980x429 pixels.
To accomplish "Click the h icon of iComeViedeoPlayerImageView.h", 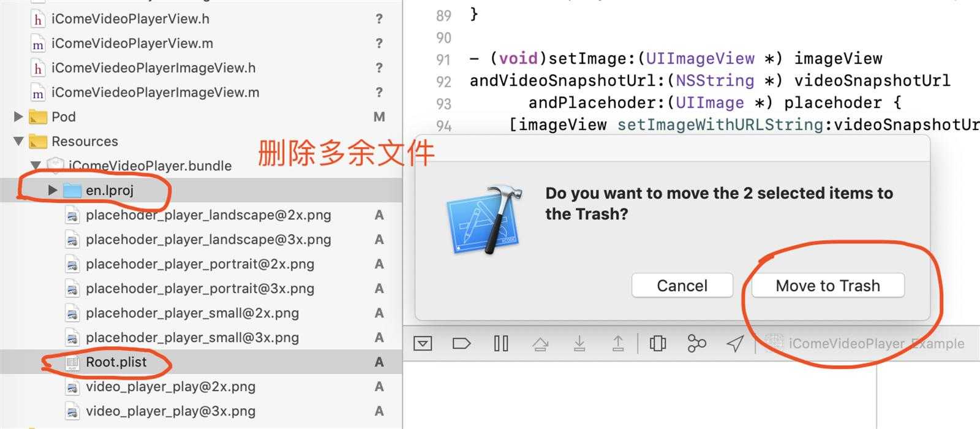I will click(38, 68).
